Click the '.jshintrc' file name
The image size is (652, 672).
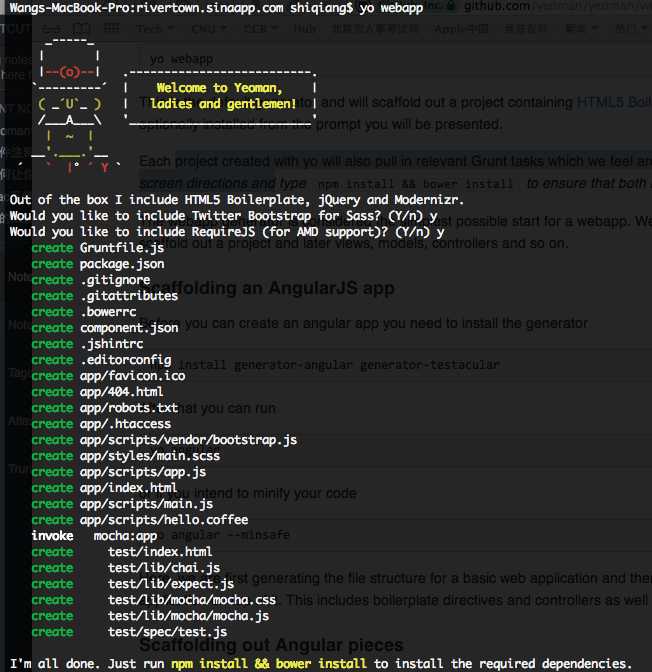click(x=111, y=344)
